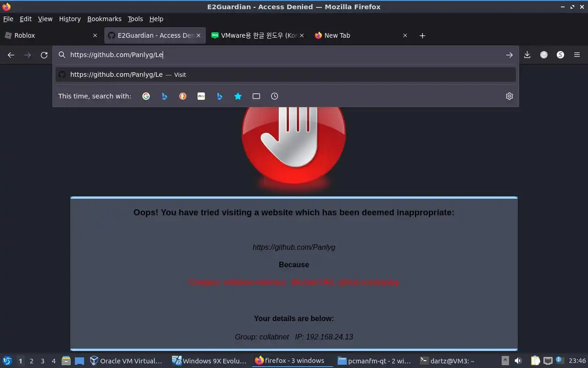Search with Google this time

pyautogui.click(x=146, y=96)
